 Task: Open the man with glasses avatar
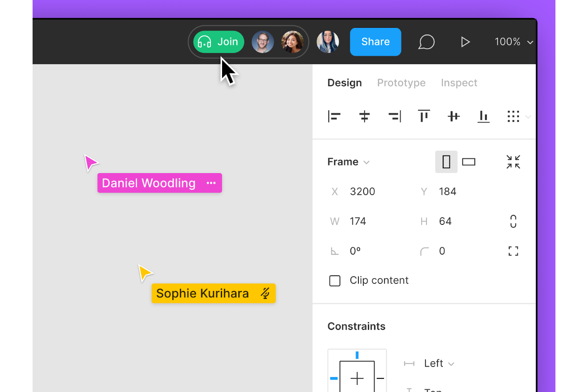[x=263, y=42]
